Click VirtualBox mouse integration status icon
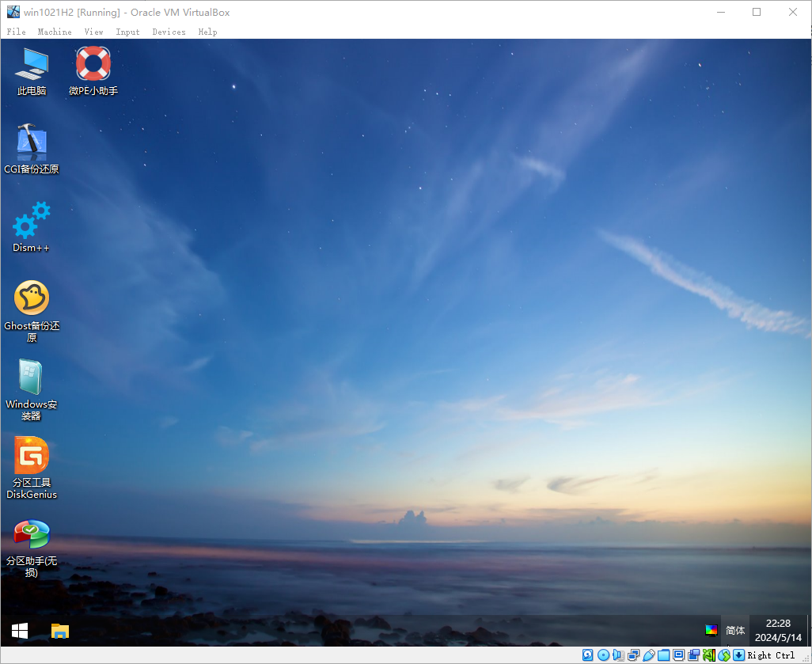 (724, 655)
